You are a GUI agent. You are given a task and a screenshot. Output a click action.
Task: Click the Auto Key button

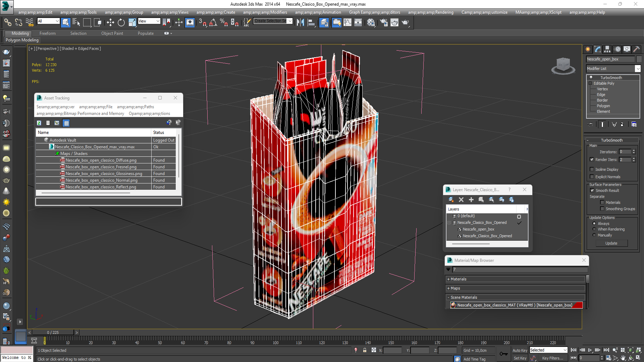(x=520, y=350)
